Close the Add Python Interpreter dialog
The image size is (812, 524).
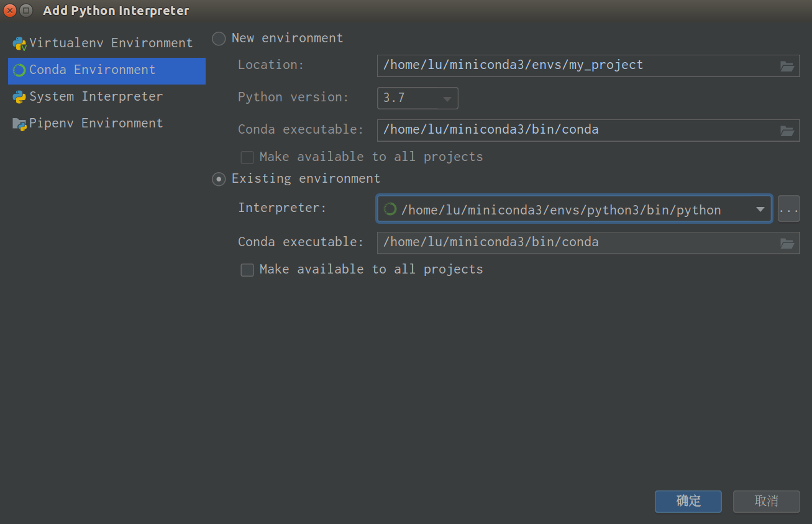pos(10,11)
